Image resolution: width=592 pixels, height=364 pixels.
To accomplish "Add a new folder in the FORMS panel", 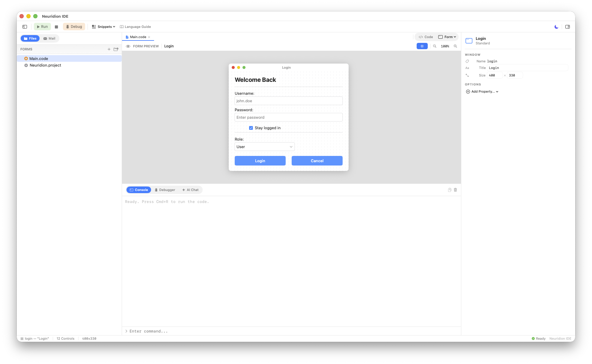I will pos(116,49).
